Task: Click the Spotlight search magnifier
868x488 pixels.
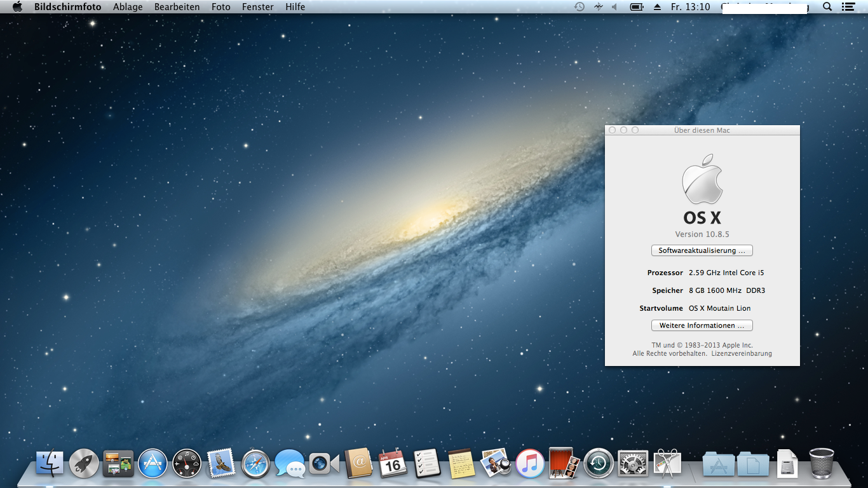Action: coord(827,7)
